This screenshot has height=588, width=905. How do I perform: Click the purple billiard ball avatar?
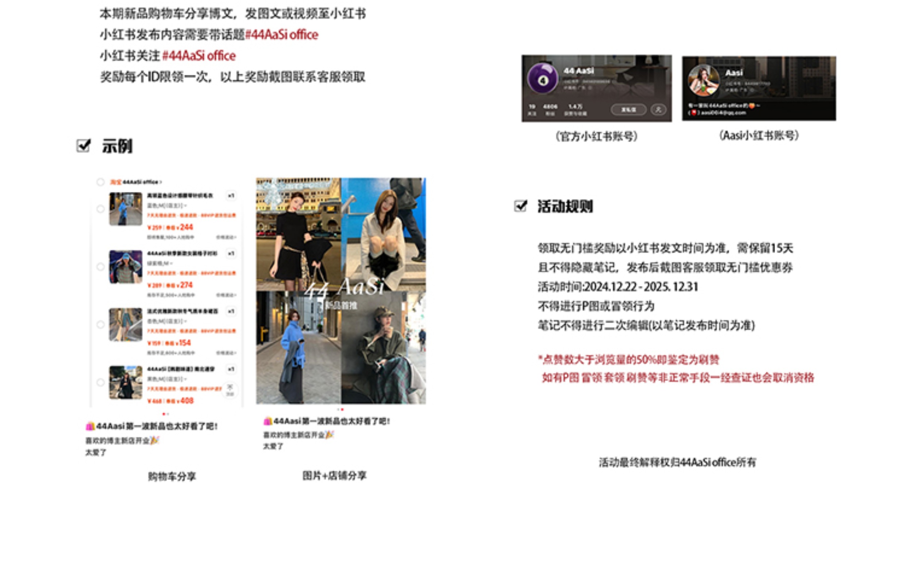(543, 79)
